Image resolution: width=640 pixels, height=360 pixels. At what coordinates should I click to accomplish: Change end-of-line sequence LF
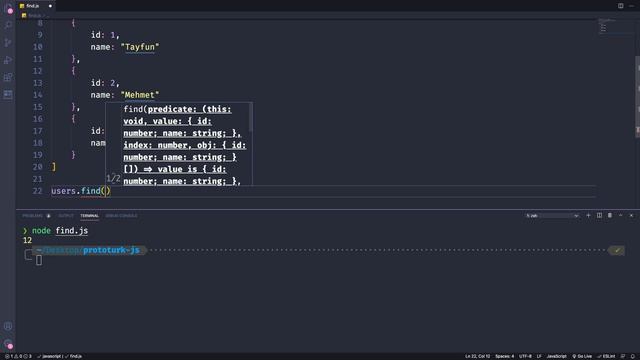coord(539,356)
